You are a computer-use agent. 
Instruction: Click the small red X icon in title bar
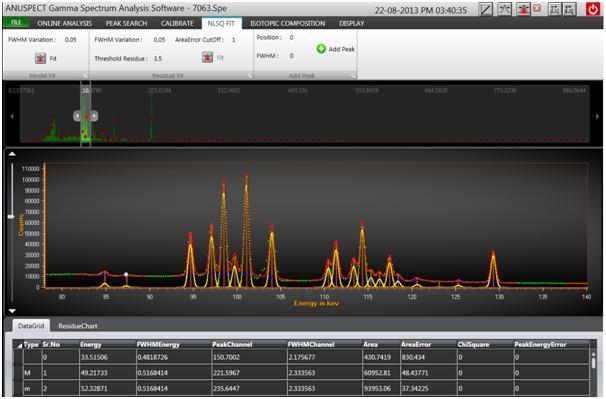coord(537,8)
